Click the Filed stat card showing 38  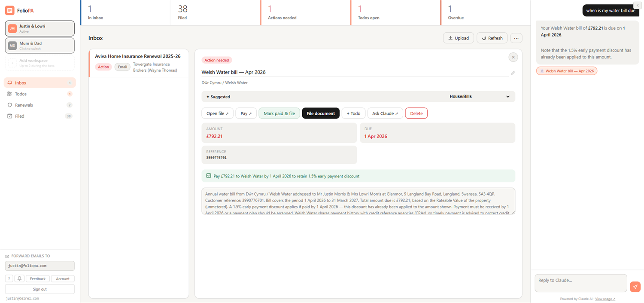click(x=215, y=12)
